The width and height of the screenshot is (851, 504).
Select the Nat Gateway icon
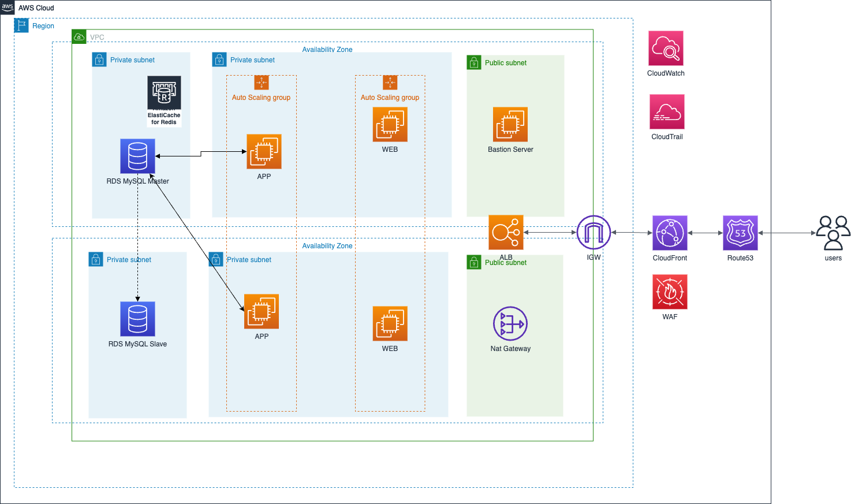510,324
